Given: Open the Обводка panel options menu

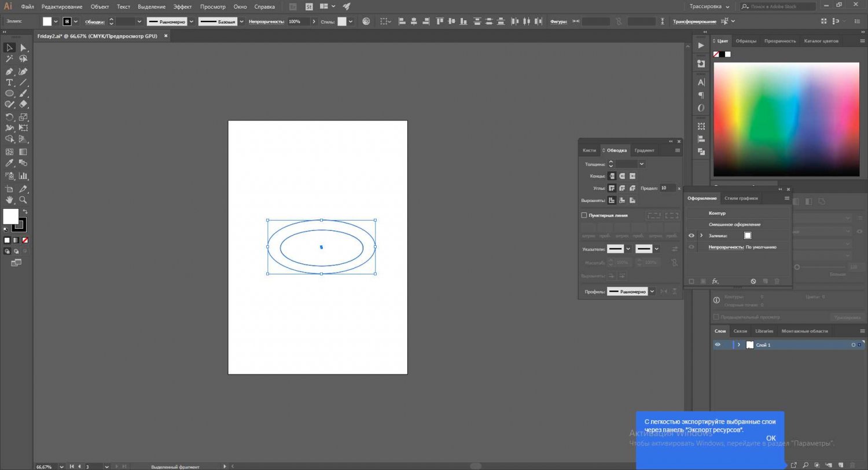Looking at the screenshot, I should coord(677,150).
